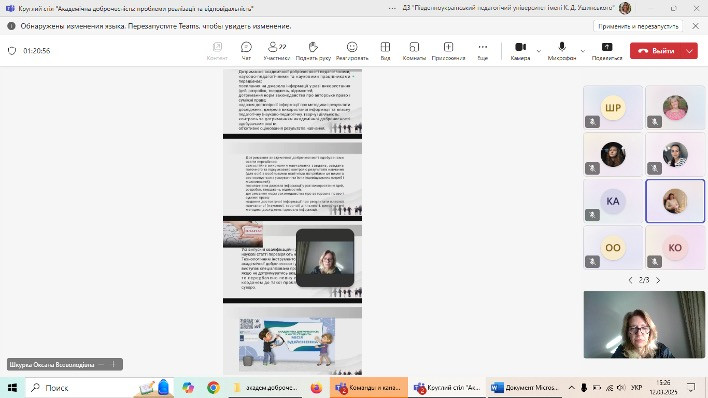The image size is (708, 398).
Task: Click the system tray microphone icon
Action: 584,388
